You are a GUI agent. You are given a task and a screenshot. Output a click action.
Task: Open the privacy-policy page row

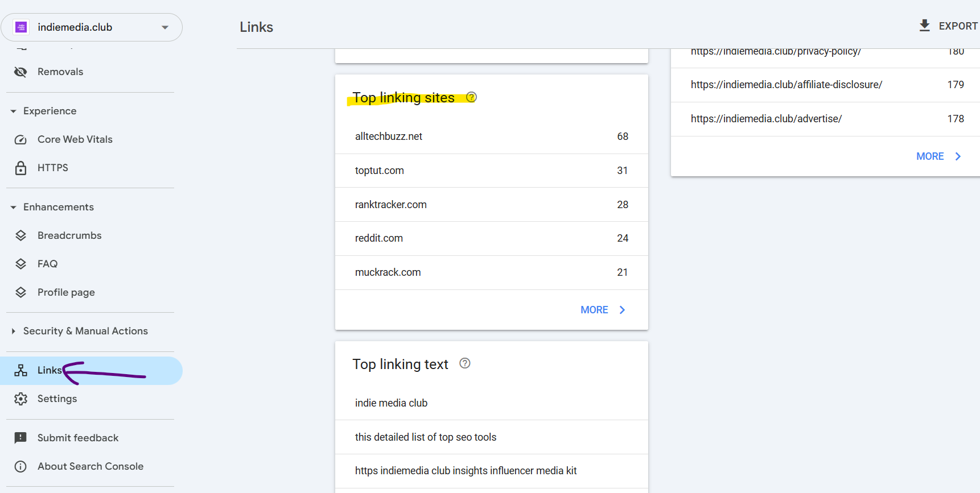825,58
